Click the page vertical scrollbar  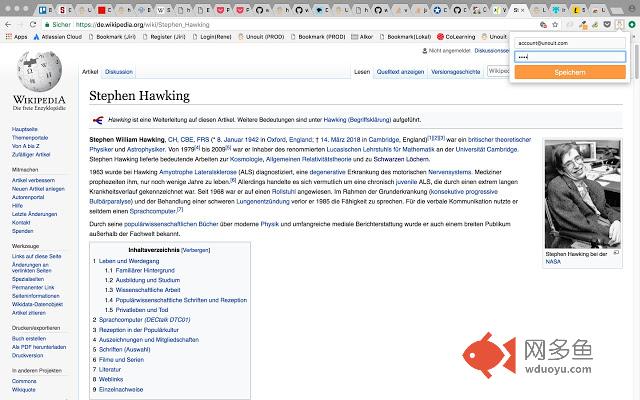[637, 61]
